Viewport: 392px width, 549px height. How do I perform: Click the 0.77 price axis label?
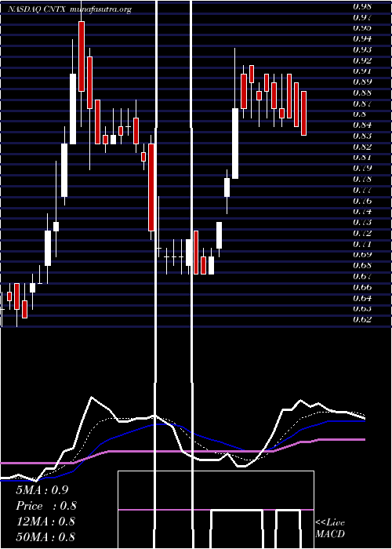362,190
